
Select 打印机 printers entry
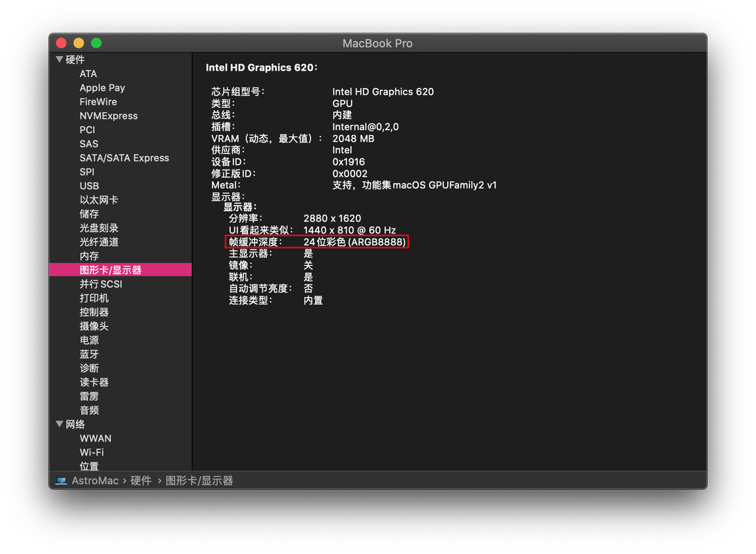[94, 298]
